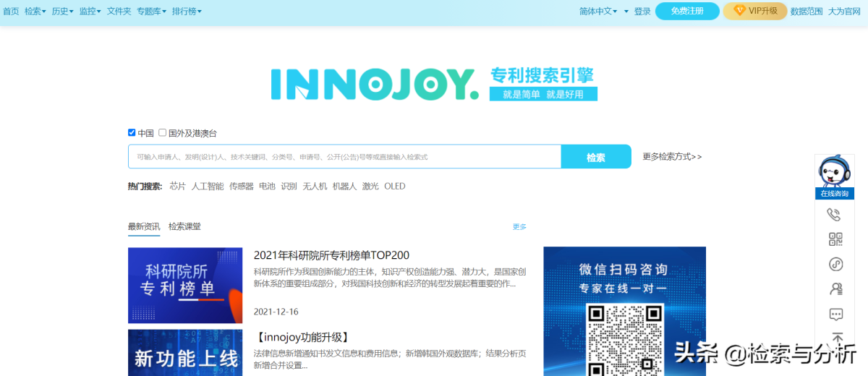Open the 大为官网 link
The width and height of the screenshot is (868, 376).
844,11
